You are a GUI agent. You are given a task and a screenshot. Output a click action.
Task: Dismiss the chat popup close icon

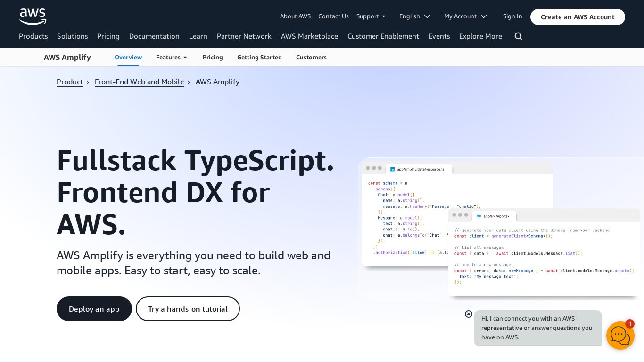coord(469,314)
